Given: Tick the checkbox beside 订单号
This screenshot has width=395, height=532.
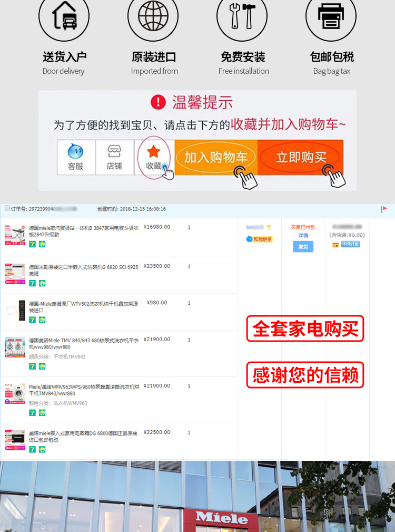Looking at the screenshot, I should click(x=7, y=208).
